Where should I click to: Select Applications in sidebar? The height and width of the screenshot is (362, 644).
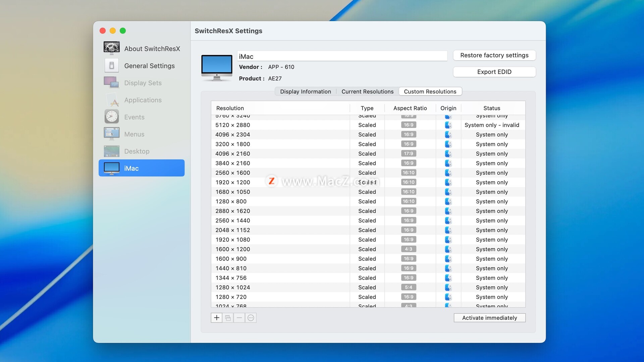click(142, 100)
